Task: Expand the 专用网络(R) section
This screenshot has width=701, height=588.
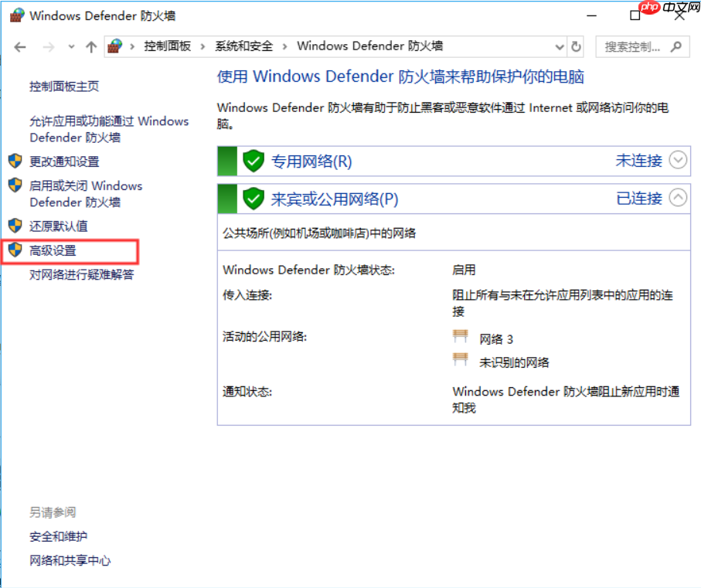Action: click(x=678, y=161)
